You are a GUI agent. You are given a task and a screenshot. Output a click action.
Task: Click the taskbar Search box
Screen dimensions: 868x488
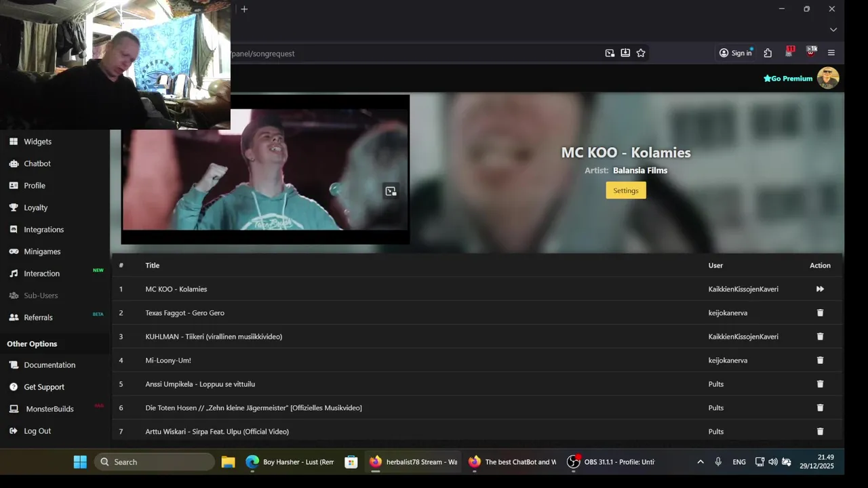(155, 462)
